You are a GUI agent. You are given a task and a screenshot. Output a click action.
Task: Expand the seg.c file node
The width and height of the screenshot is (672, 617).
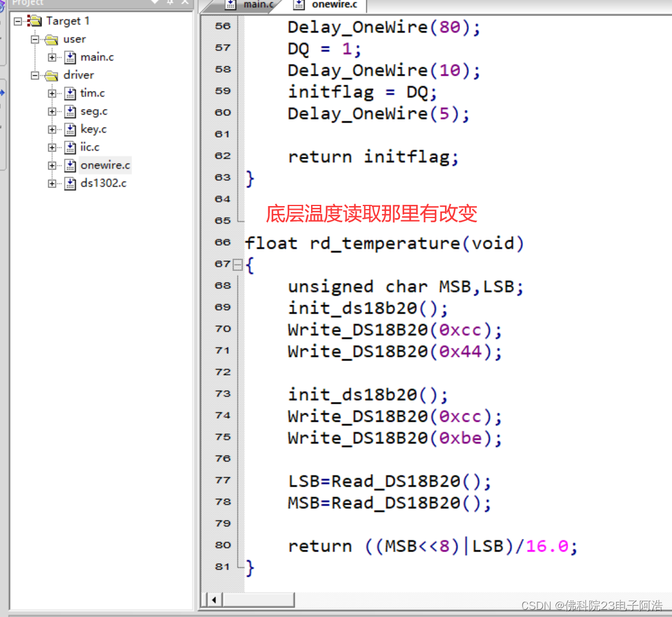tap(52, 112)
